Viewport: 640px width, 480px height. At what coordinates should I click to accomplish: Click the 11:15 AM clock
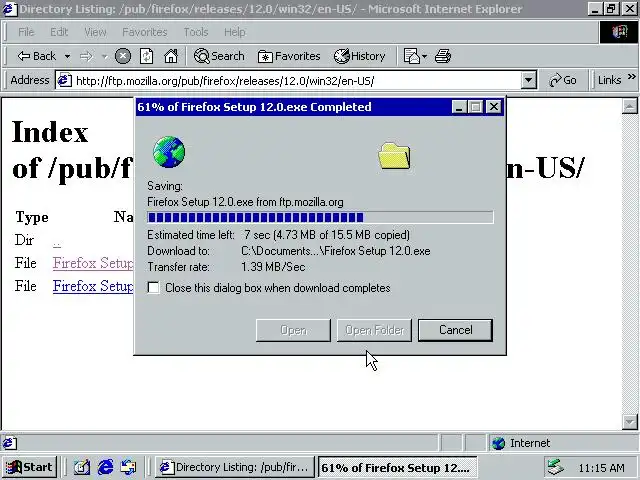point(601,468)
